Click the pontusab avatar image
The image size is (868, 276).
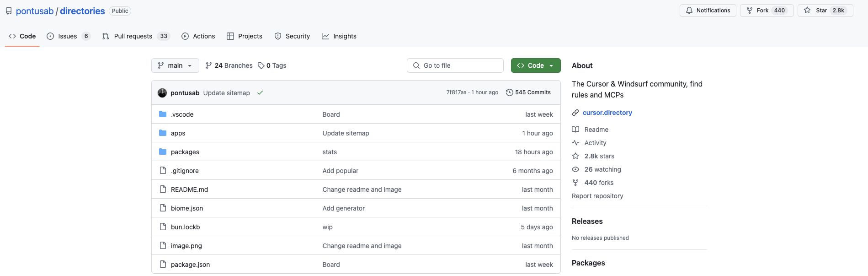(162, 93)
